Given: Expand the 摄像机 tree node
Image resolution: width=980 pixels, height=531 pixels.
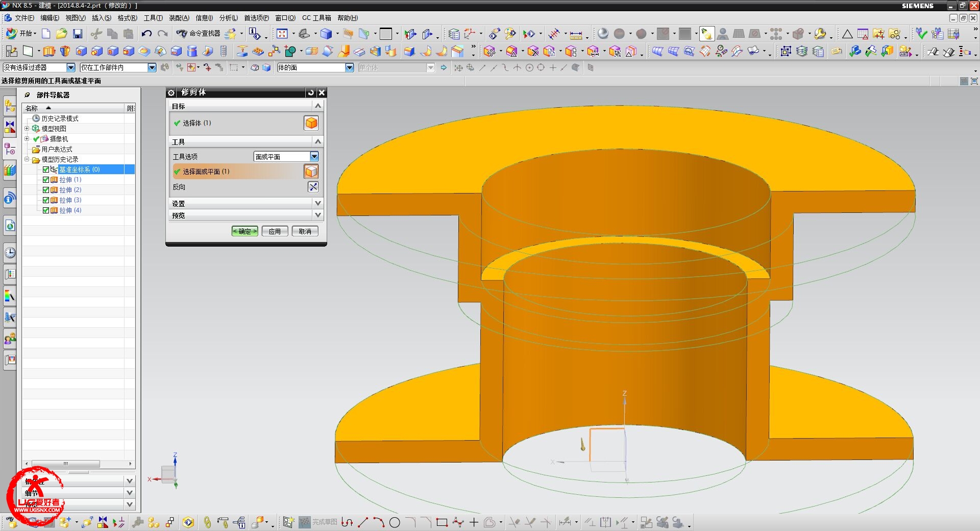Looking at the screenshot, I should coord(27,139).
